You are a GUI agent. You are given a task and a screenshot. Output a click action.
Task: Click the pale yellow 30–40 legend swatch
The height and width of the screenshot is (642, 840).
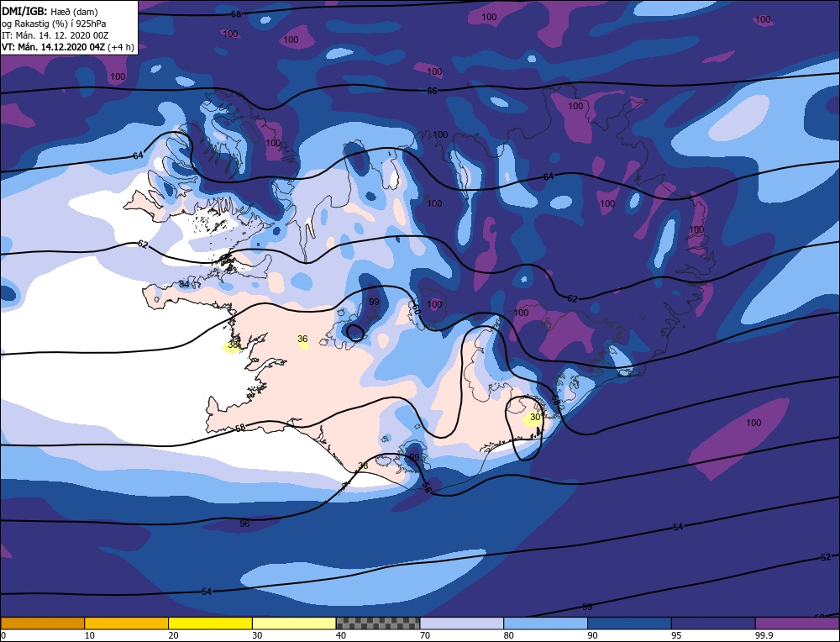click(x=294, y=624)
